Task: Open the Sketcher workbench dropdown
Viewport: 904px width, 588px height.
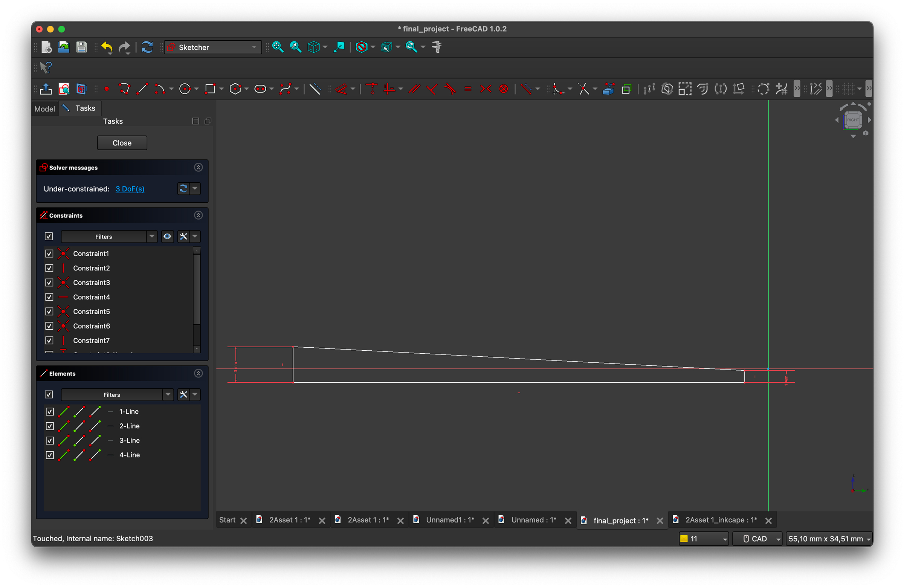Action: tap(213, 47)
